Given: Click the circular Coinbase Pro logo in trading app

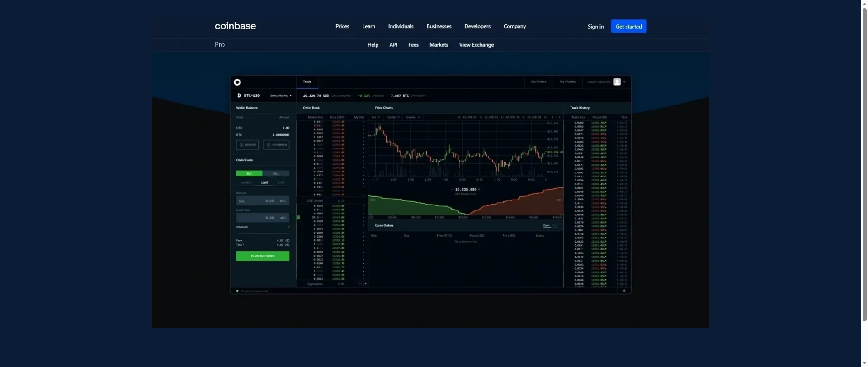Looking at the screenshot, I should [237, 82].
